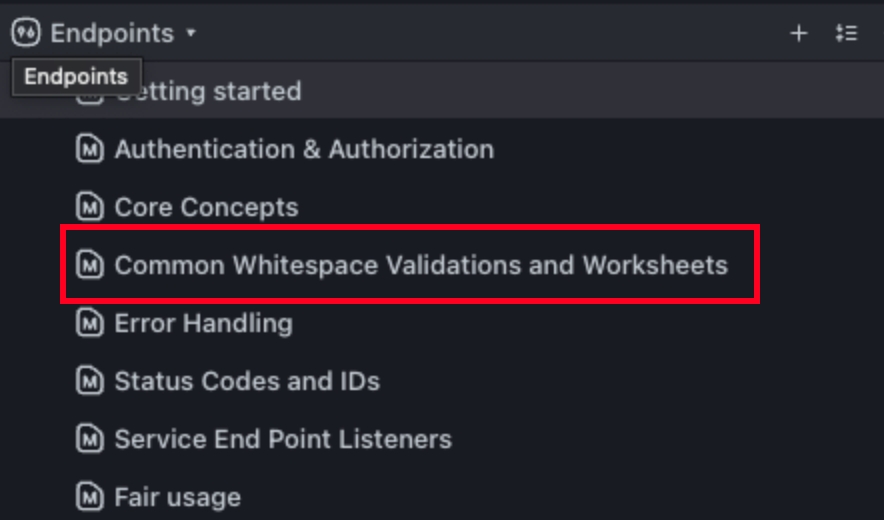The width and height of the screenshot is (884, 520).
Task: Open the Authentication & Authorization page
Action: [x=304, y=149]
